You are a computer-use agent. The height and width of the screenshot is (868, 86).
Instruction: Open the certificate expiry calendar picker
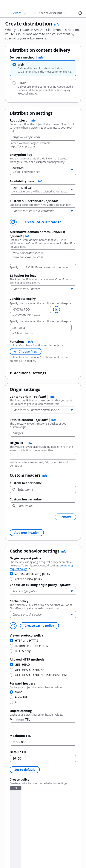[x=57, y=309]
